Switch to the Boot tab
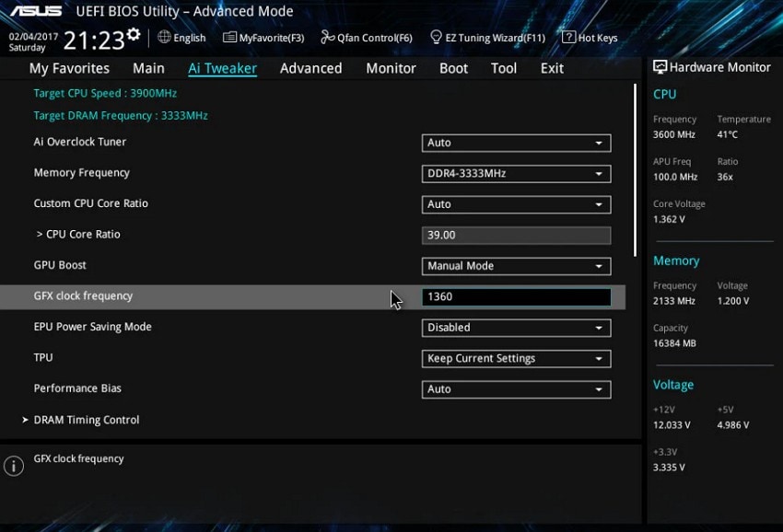This screenshot has height=532, width=783. (453, 67)
